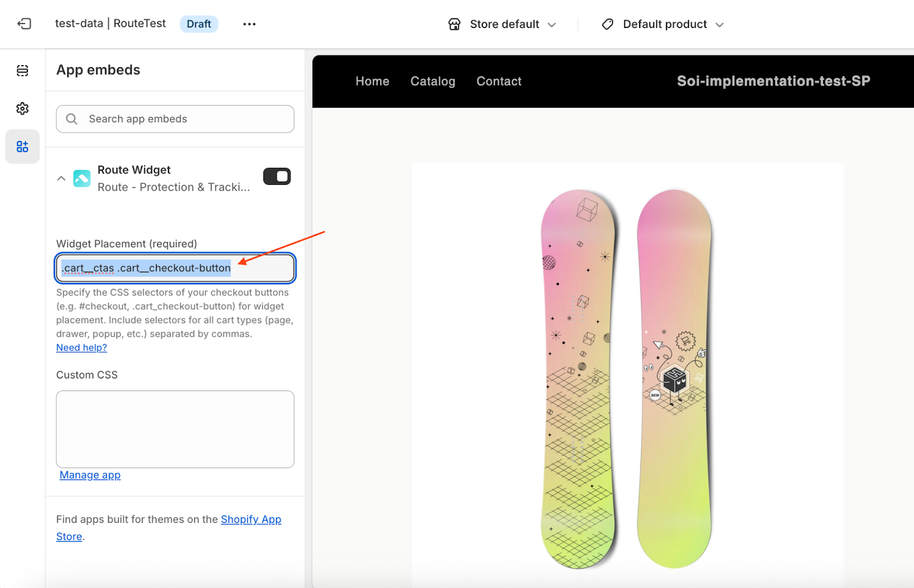Collapse the Route Widget settings chevron

point(61,179)
